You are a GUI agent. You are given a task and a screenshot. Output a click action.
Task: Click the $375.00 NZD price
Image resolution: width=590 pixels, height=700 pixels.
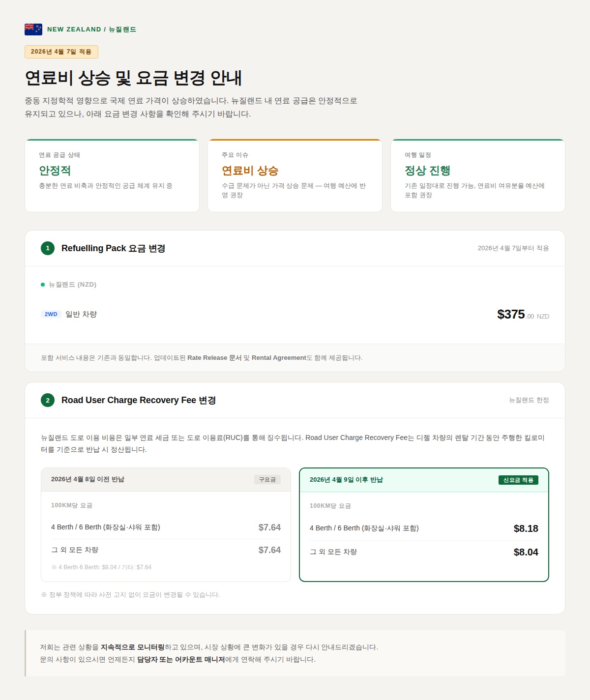pos(523,315)
